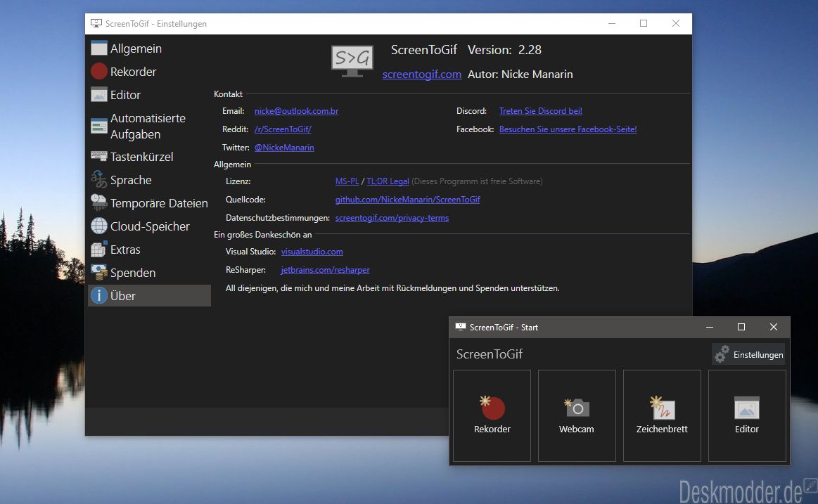Screen dimensions: 818x504
Task: Open the screentogif.com website link
Action: [x=421, y=75]
